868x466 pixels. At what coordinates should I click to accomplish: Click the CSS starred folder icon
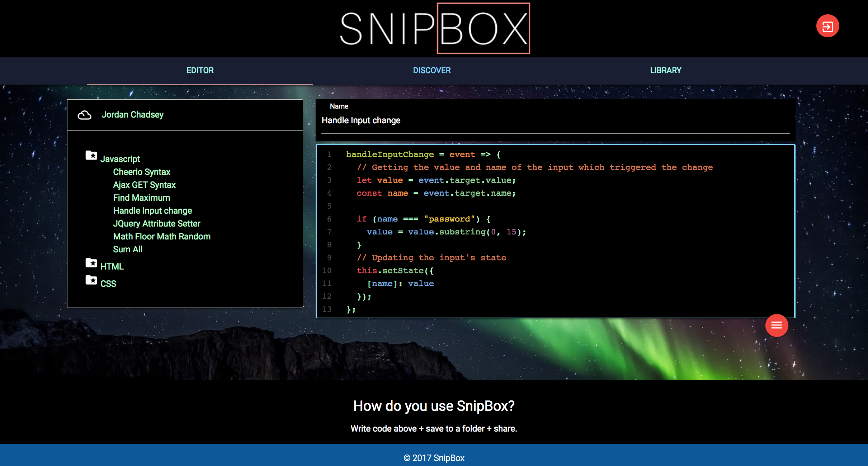pyautogui.click(x=91, y=280)
